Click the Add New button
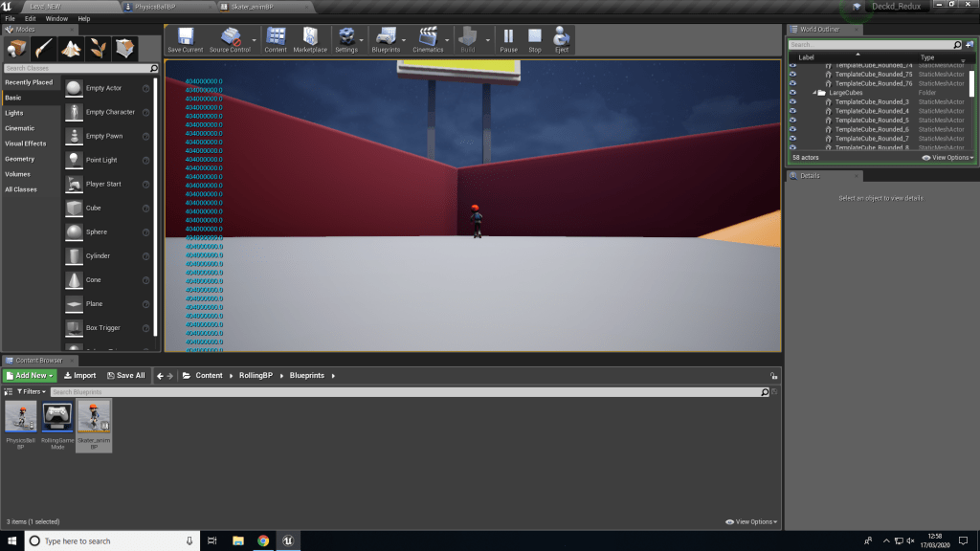Screen dimensions: 980x551 pos(28,376)
